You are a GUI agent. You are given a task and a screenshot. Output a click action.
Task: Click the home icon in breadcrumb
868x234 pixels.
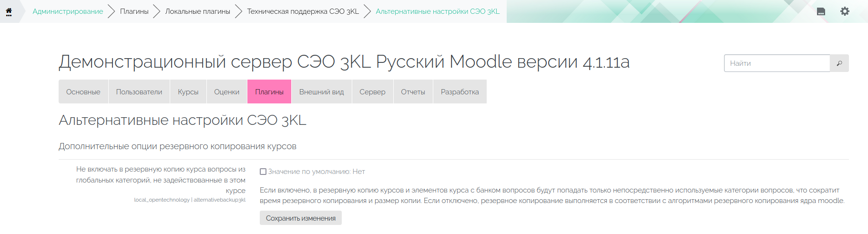(x=9, y=11)
